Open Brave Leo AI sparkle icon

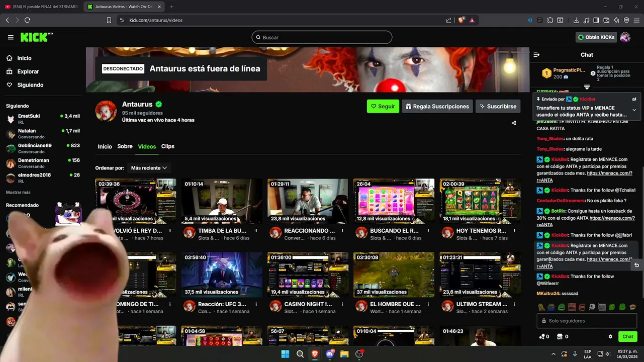point(616,20)
